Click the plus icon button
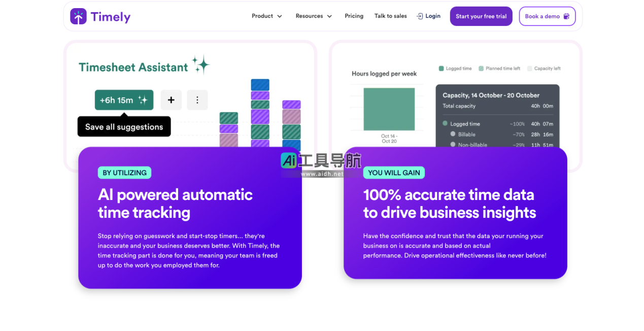The width and height of the screenshot is (644, 331). coord(171,100)
